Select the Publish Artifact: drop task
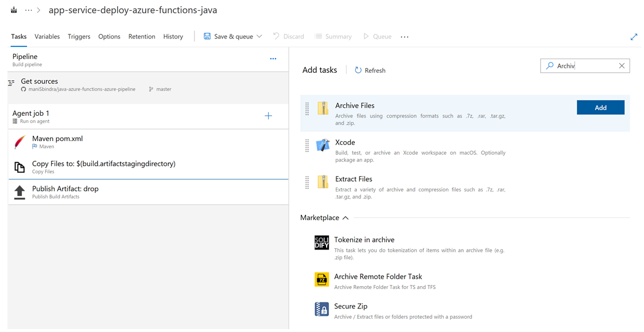Image resolution: width=644 pixels, height=332 pixels. (148, 192)
